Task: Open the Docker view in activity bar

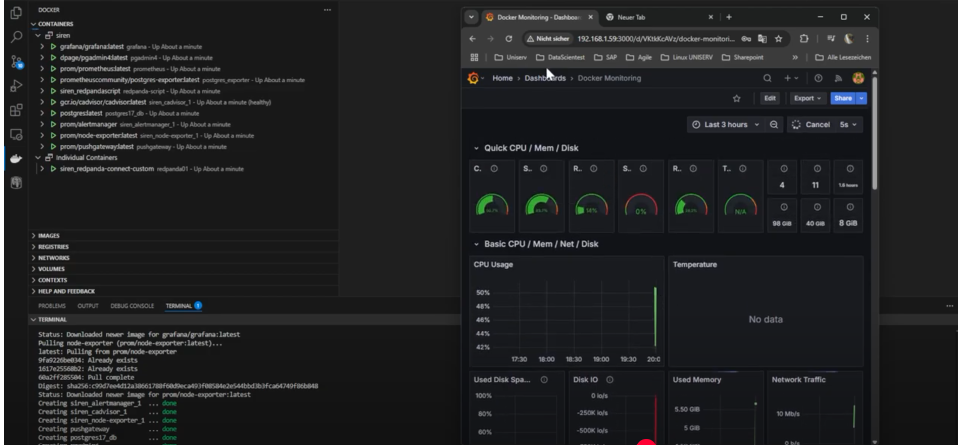Action: click(13, 157)
